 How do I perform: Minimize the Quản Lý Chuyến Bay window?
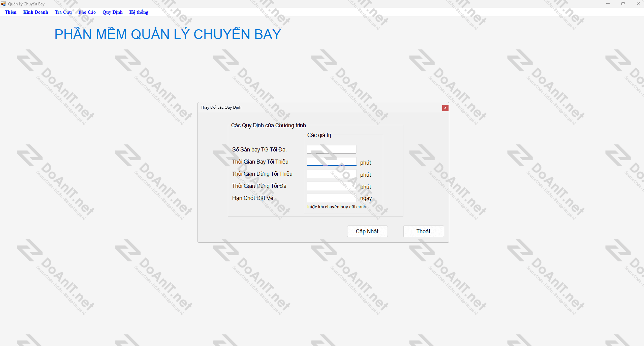point(608,4)
